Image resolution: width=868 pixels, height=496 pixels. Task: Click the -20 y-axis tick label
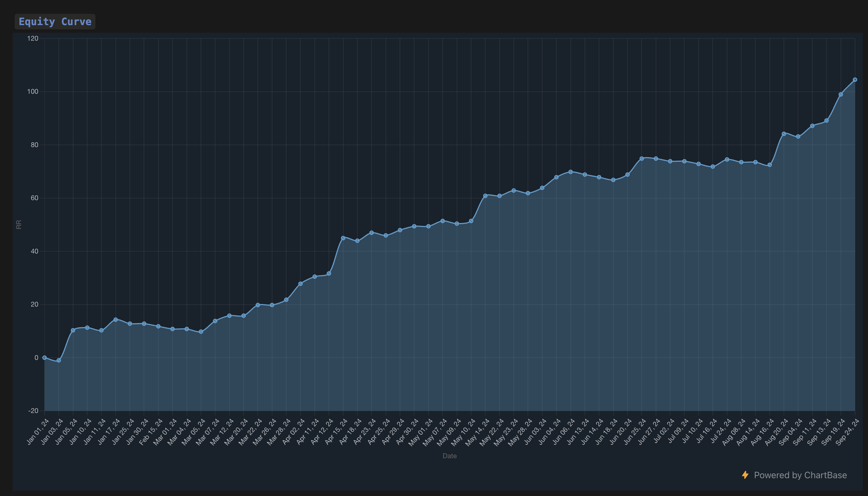pyautogui.click(x=33, y=411)
